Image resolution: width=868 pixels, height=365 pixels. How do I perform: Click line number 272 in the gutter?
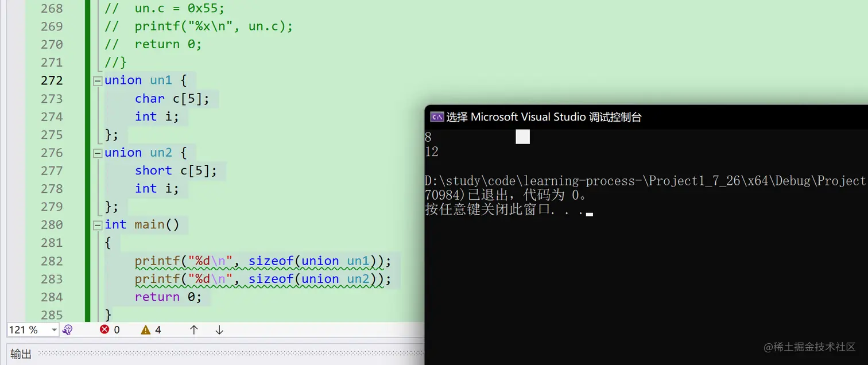[x=52, y=80]
